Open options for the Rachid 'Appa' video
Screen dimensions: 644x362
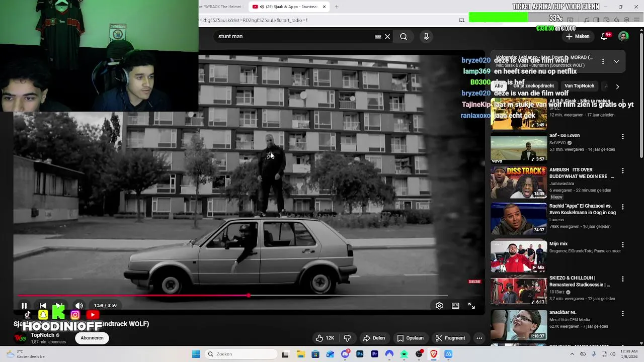[x=623, y=207]
